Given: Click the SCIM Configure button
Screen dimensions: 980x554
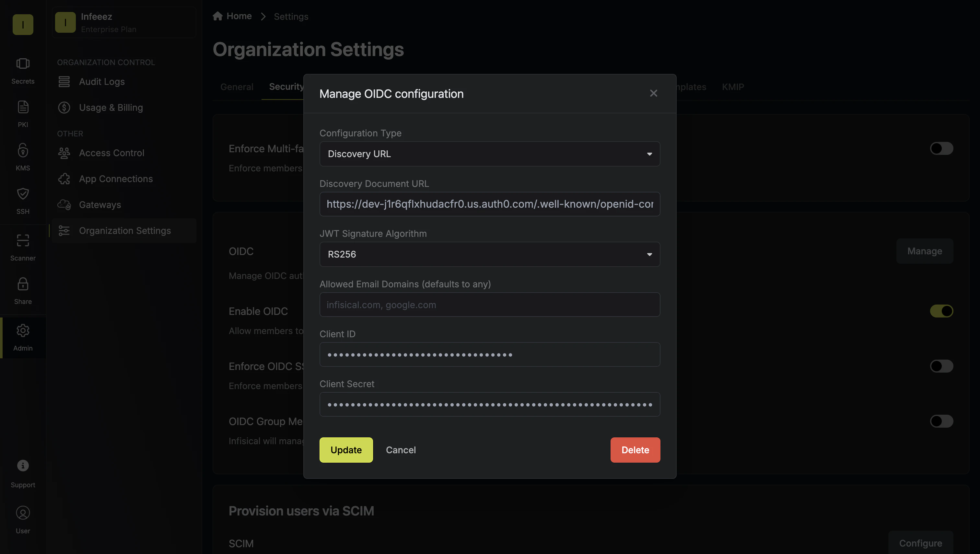Looking at the screenshot, I should click(x=921, y=543).
